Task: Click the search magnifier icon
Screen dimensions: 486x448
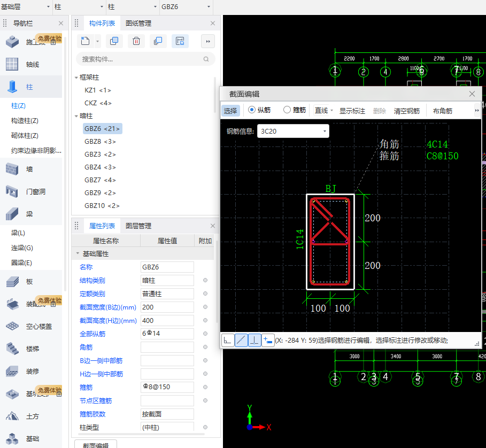Action: [x=206, y=59]
